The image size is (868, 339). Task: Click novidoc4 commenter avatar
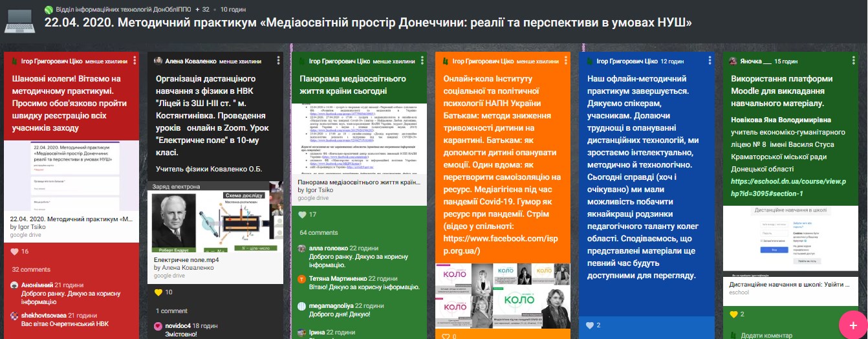(x=159, y=325)
